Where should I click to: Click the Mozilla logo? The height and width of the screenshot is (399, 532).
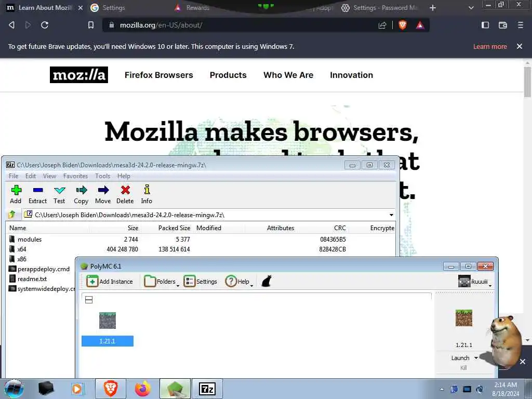coord(79,75)
